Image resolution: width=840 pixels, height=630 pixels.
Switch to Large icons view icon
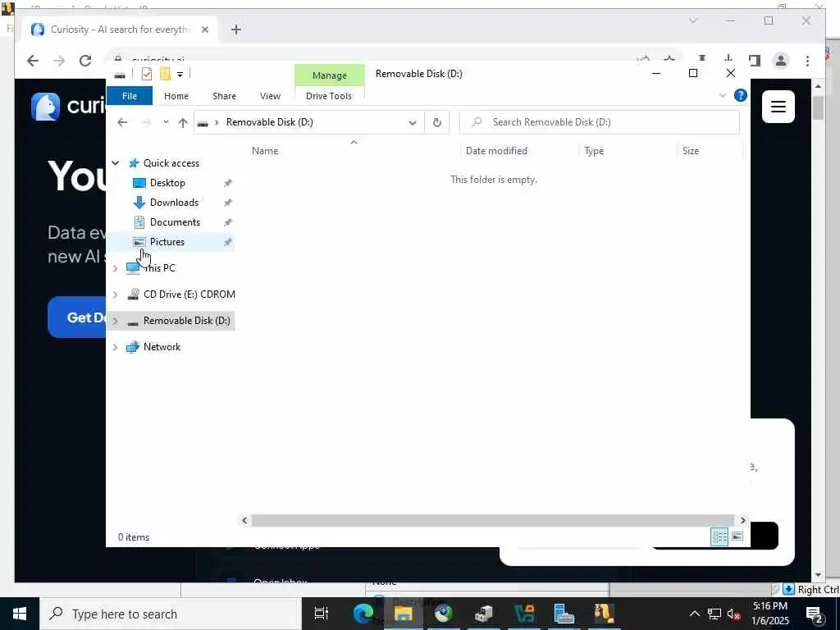click(x=737, y=536)
